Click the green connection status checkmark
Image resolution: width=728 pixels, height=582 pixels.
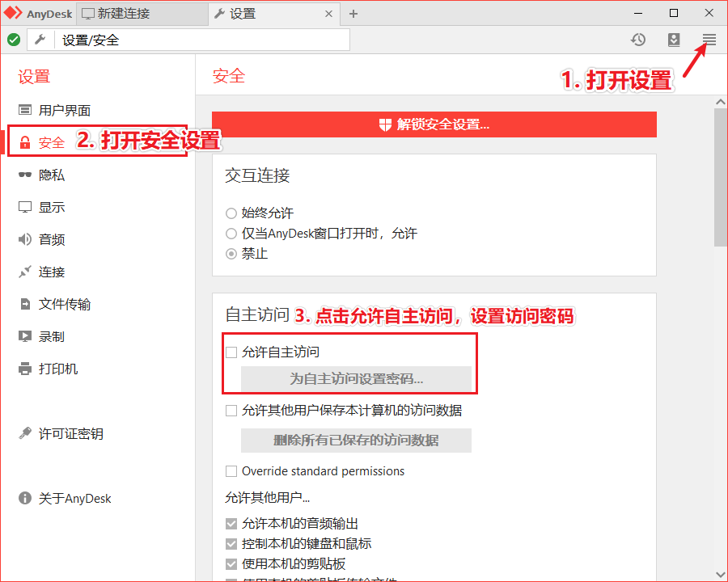coord(14,40)
